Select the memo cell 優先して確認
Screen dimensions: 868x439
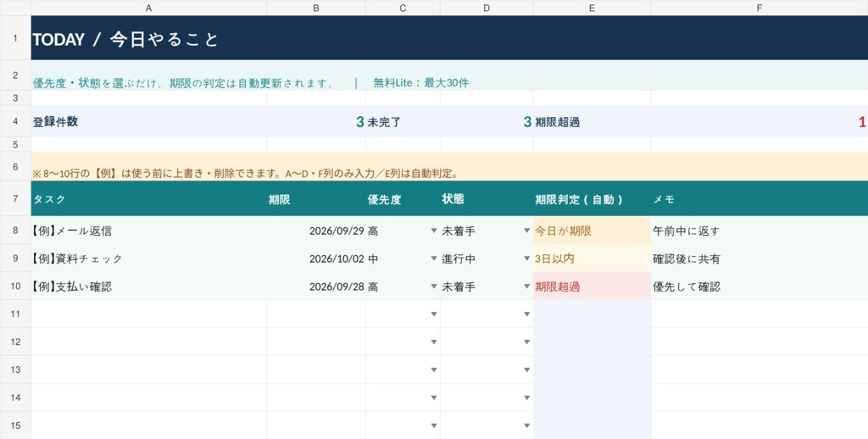759,286
